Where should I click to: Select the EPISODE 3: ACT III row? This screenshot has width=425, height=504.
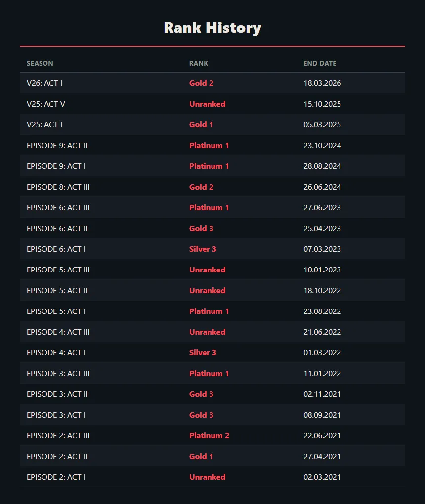click(212, 374)
